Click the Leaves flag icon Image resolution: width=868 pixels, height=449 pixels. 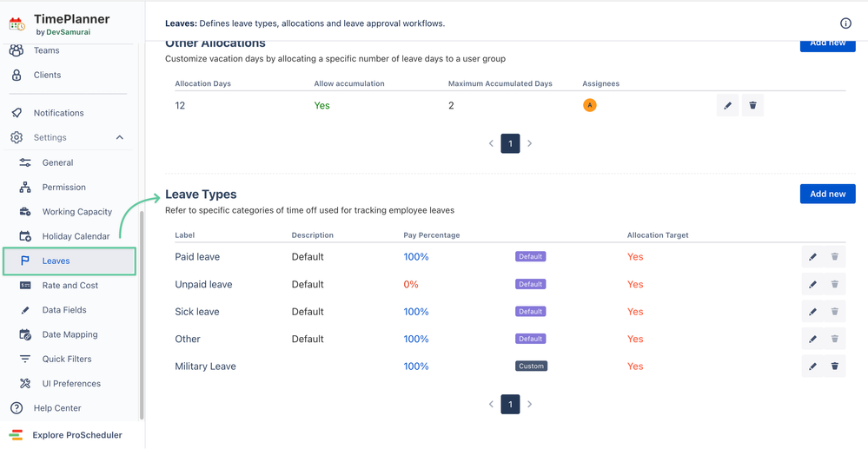(25, 261)
